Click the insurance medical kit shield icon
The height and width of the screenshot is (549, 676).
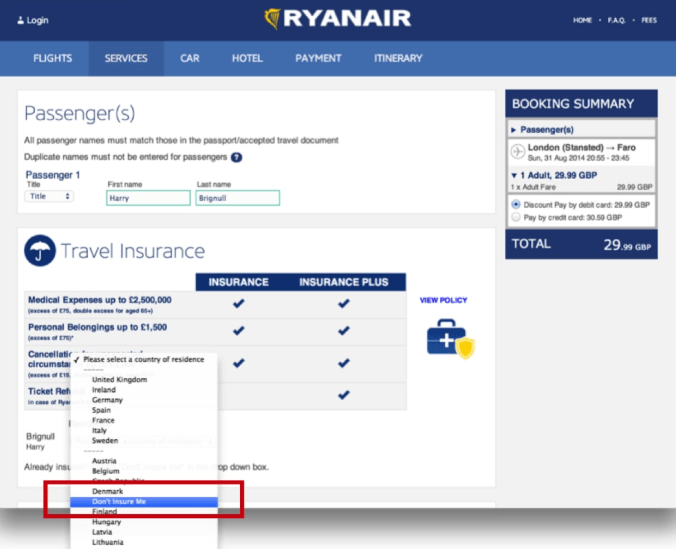451,339
